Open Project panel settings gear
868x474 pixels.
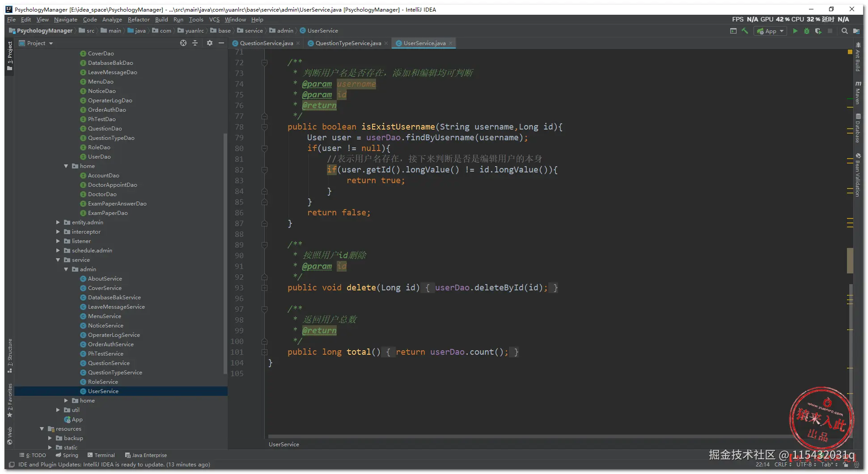pos(210,43)
